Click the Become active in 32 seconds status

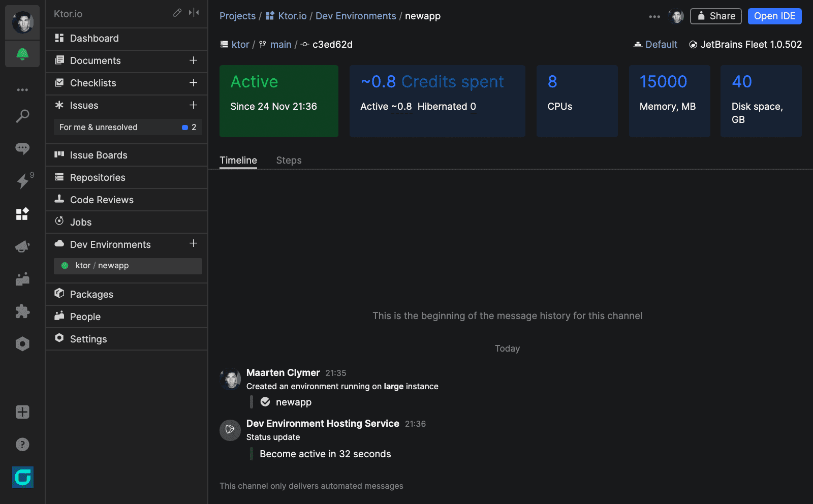[x=325, y=454]
